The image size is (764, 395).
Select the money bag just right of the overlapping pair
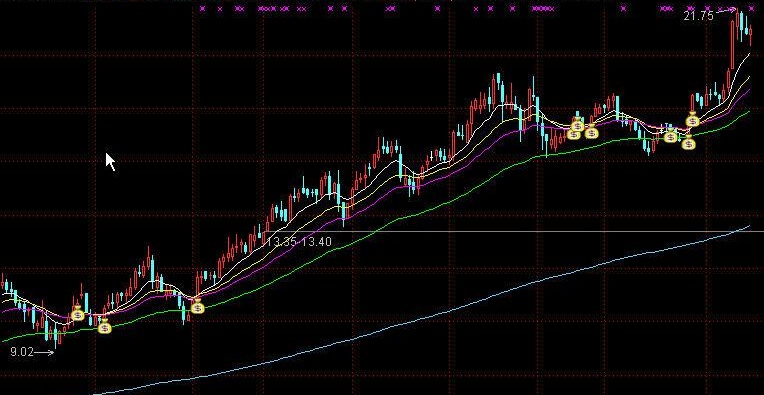coord(591,132)
